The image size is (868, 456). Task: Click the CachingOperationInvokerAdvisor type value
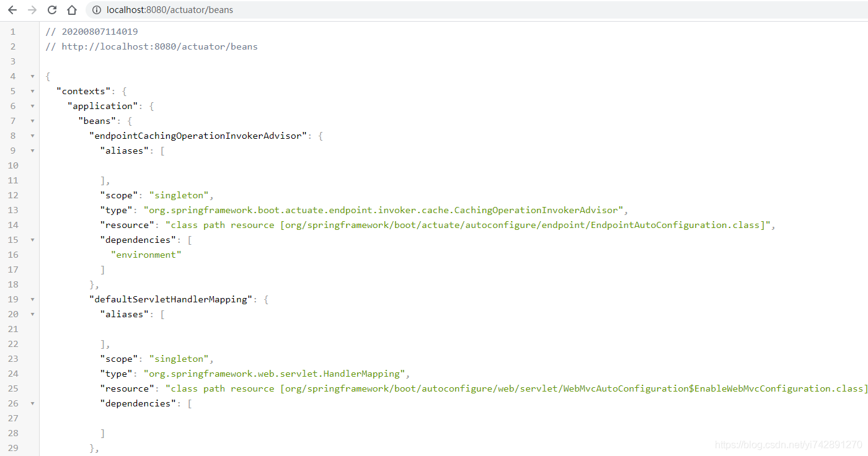pos(383,210)
